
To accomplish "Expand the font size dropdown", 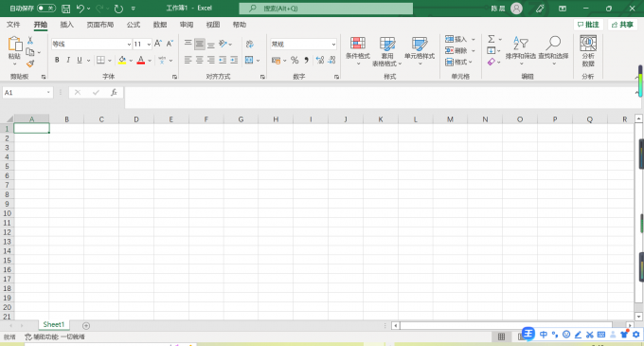I will [x=149, y=44].
